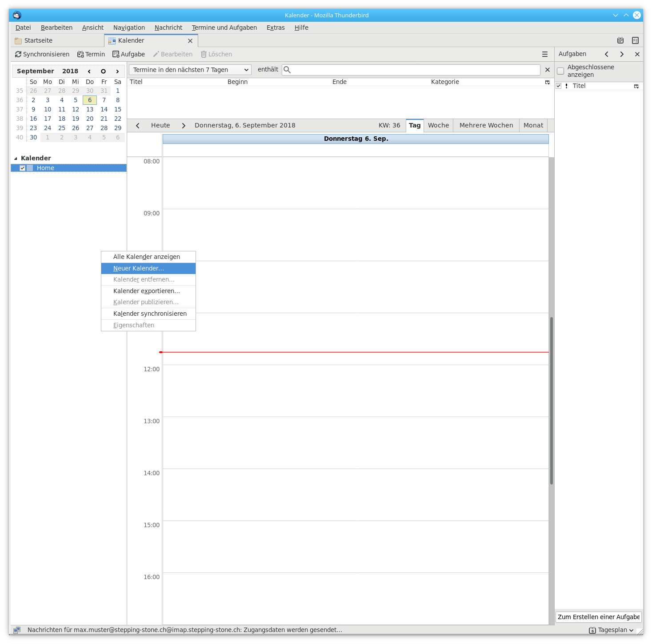The height and width of the screenshot is (644, 652).
Task: Choose 'Kalender exportieren...' in context menu
Action: tap(147, 291)
